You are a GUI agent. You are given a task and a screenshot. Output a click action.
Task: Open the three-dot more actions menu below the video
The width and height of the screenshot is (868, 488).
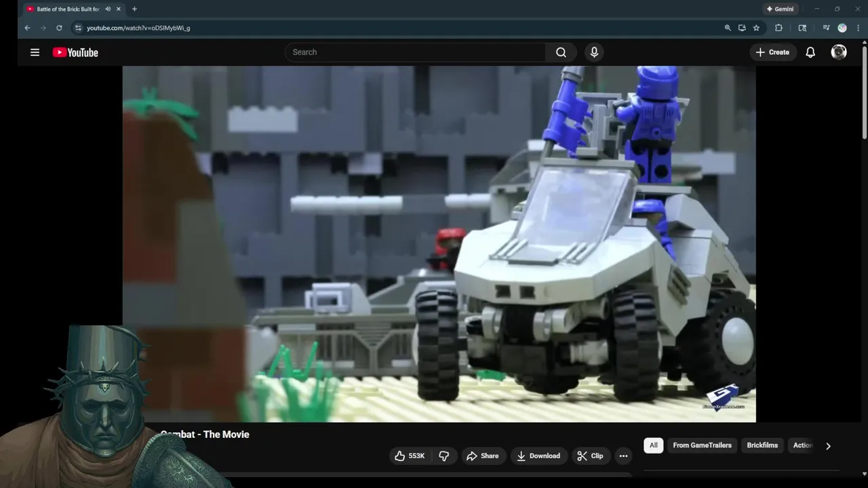623,456
